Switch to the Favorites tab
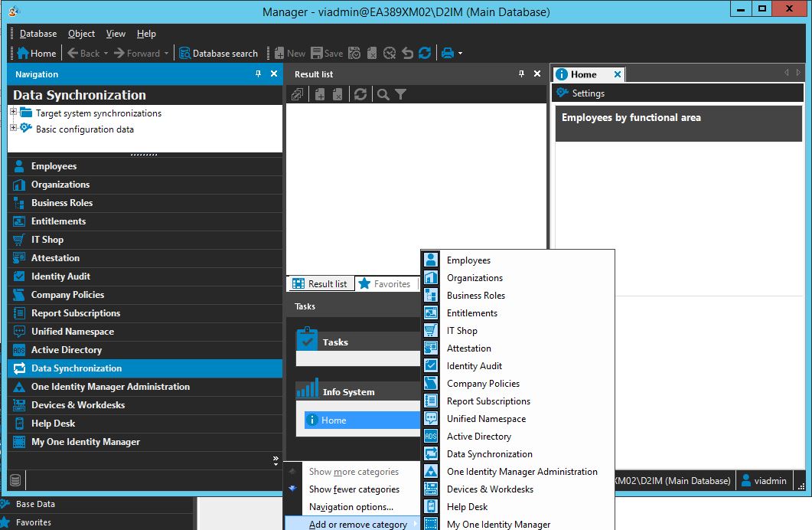Screen dimensions: 812x530 [385, 284]
